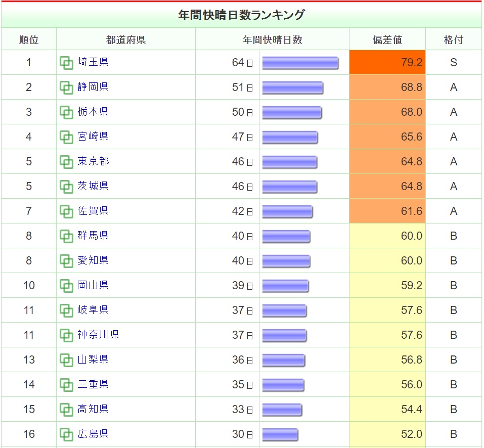Click the green icon beside 宮崎県

coord(66,138)
